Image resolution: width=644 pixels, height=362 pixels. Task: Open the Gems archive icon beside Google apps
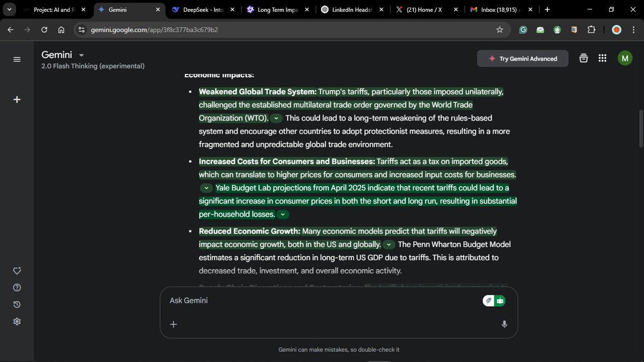(583, 58)
